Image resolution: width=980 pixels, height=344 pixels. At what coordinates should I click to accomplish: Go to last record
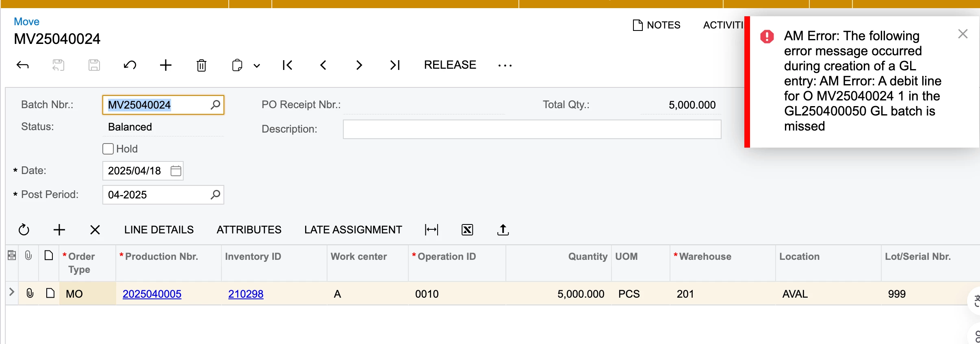coord(395,65)
